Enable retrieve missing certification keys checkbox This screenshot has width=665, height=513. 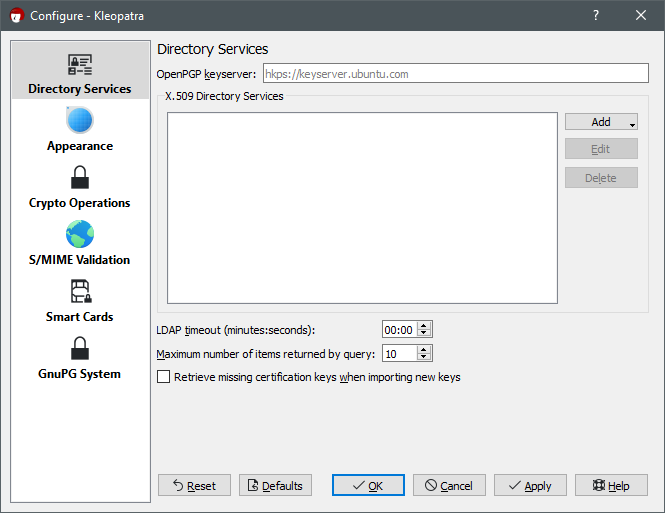point(163,376)
